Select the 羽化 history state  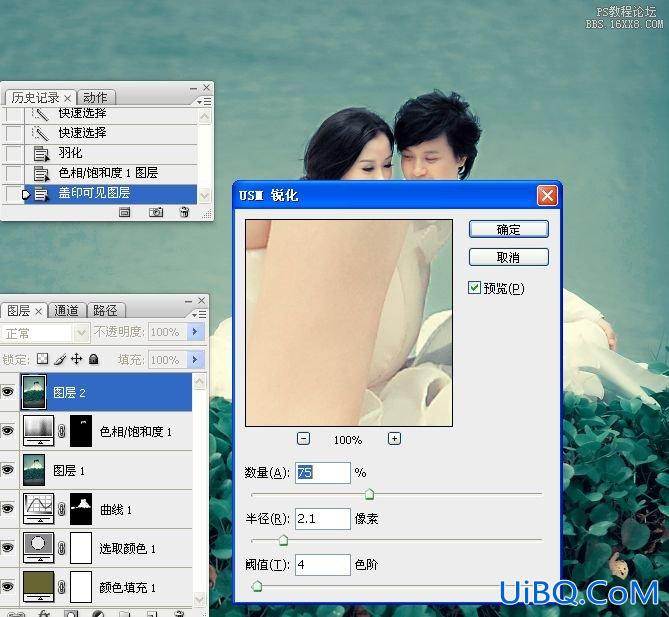click(x=111, y=153)
